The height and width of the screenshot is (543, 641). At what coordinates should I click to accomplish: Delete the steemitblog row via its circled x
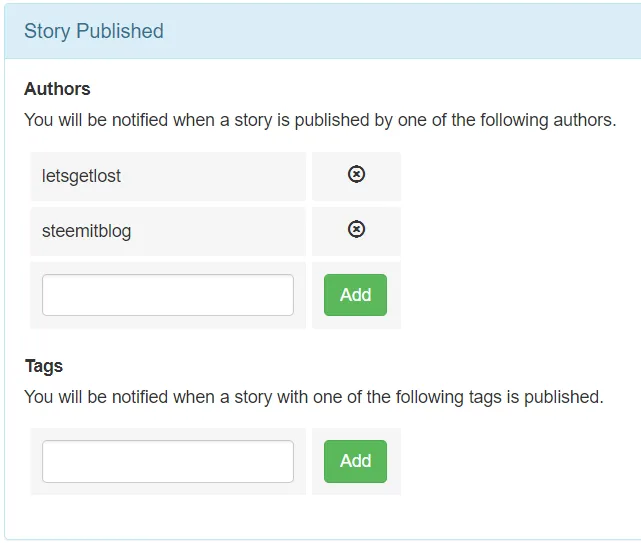pyautogui.click(x=356, y=229)
